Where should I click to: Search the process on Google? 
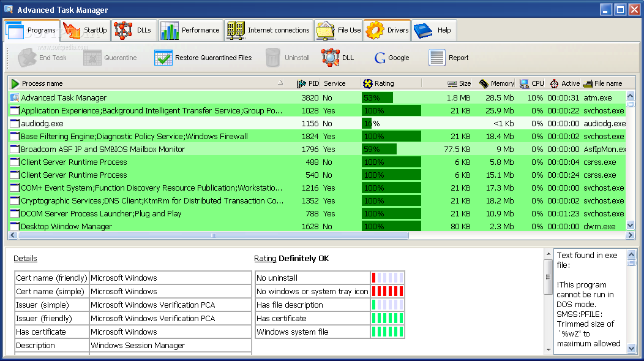pos(392,58)
